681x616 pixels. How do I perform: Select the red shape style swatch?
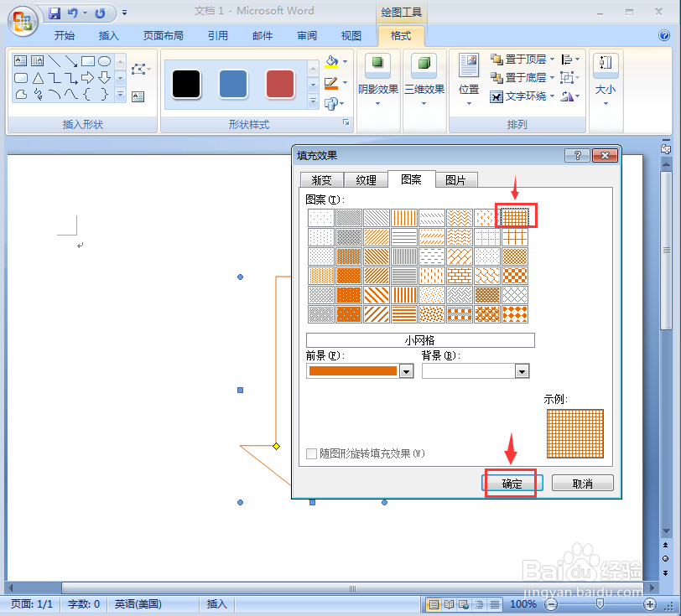[280, 84]
